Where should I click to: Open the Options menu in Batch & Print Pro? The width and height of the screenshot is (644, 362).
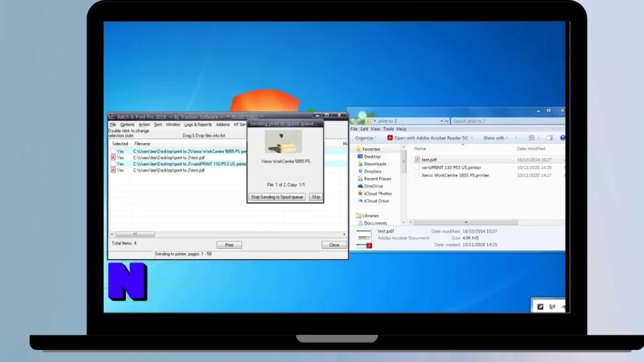(x=127, y=124)
